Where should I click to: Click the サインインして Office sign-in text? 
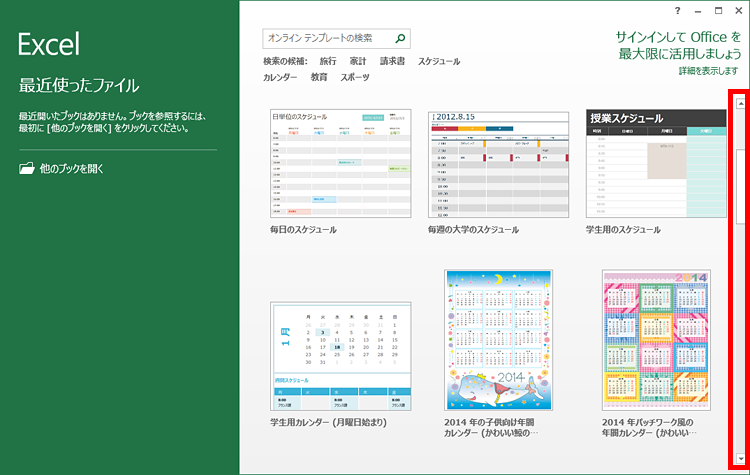678,45
